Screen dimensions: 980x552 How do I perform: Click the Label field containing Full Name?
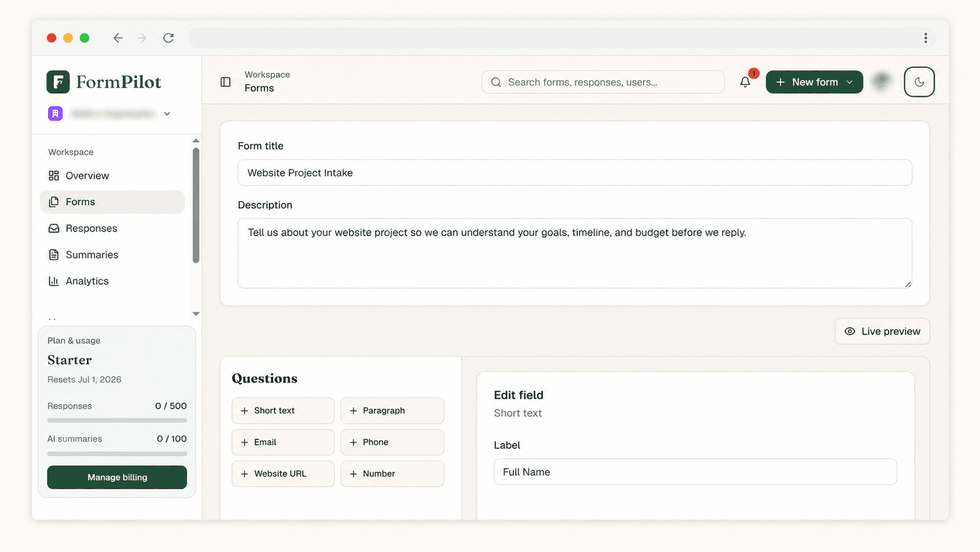tap(695, 472)
